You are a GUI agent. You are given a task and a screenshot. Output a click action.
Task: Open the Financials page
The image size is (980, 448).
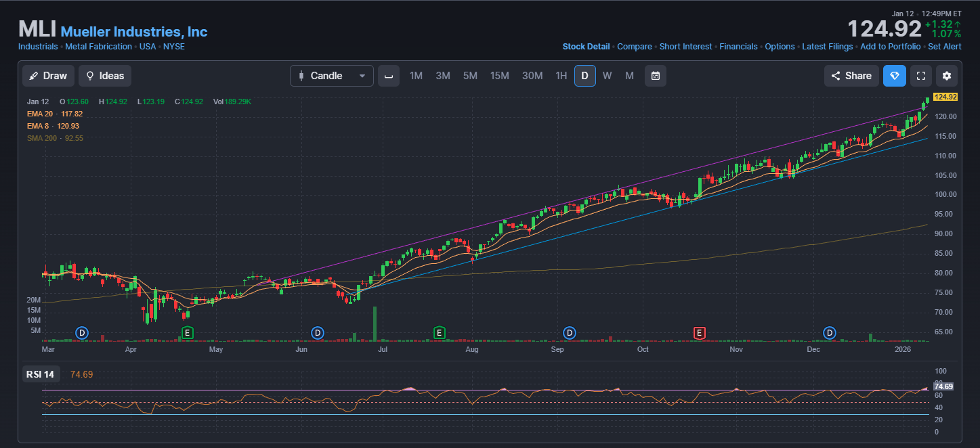(x=738, y=47)
